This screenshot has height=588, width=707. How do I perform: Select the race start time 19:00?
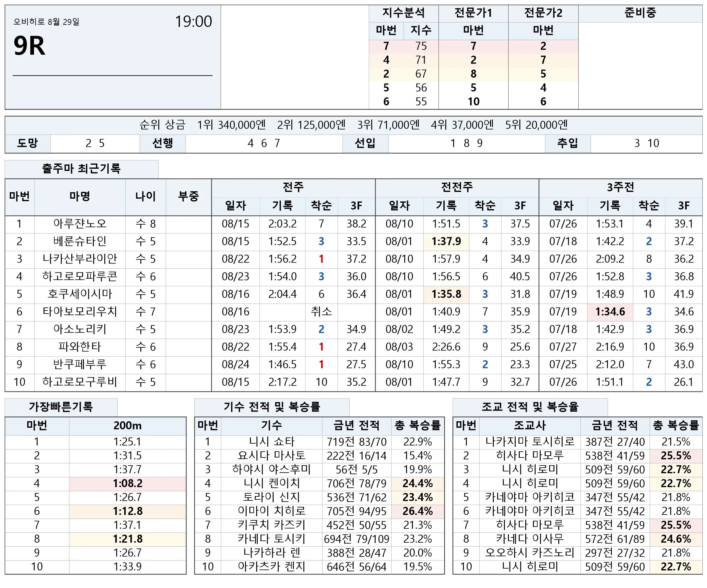coord(193,22)
